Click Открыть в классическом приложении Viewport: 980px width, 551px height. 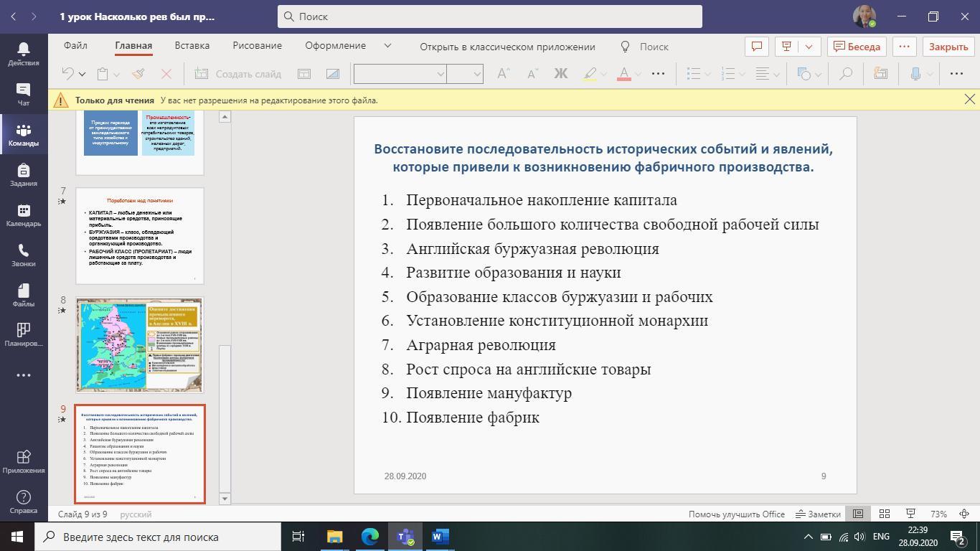tap(507, 47)
